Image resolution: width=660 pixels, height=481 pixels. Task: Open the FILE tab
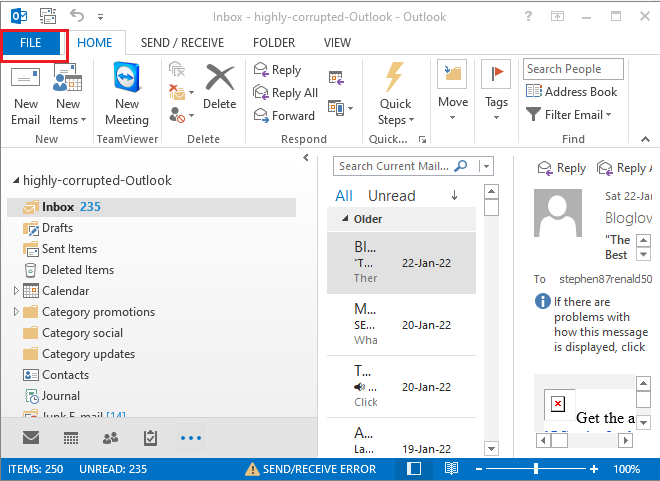(31, 43)
